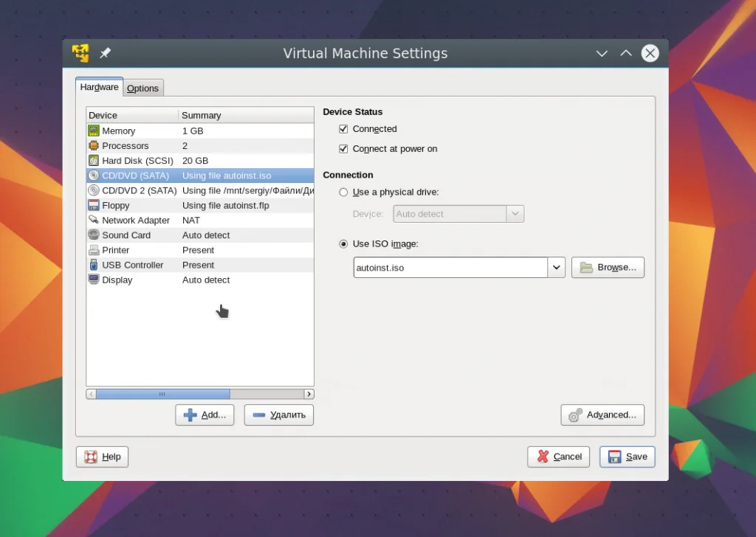756x537 pixels.
Task: Switch to the Options tab
Action: 142,88
